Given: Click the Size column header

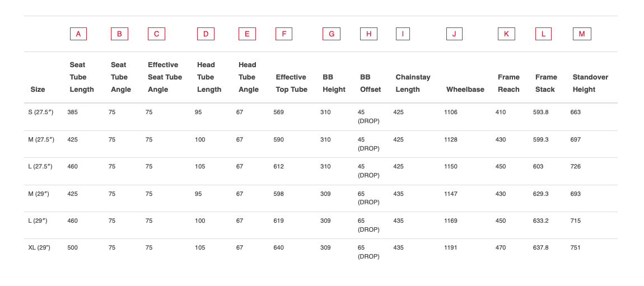Looking at the screenshot, I should [38, 90].
